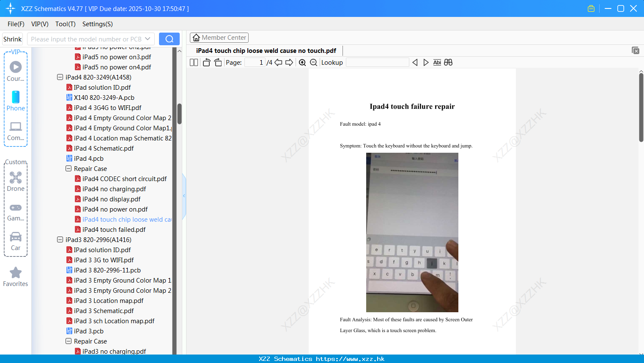Open iPad 3 Empty Ground Color Map 1

click(119, 280)
